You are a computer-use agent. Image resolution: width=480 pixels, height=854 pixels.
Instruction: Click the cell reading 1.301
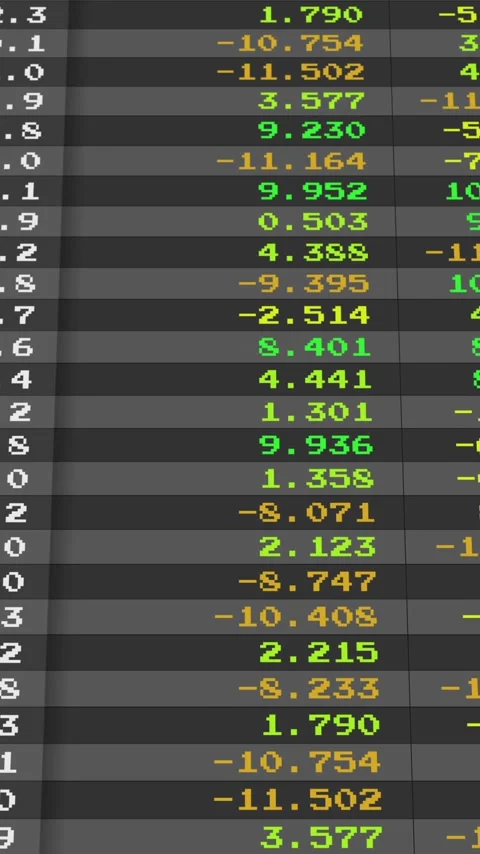317,412
